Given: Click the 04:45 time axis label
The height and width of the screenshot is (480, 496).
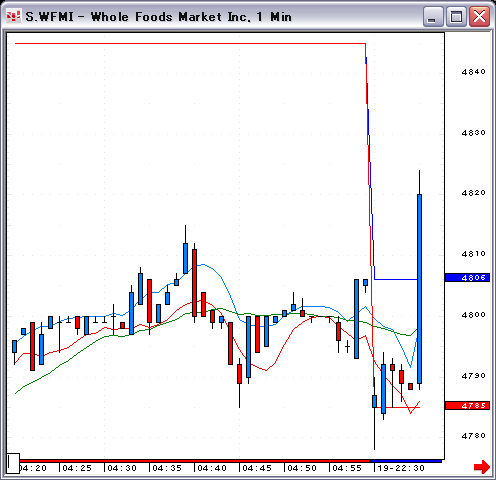Looking at the screenshot, I should (x=257, y=468).
